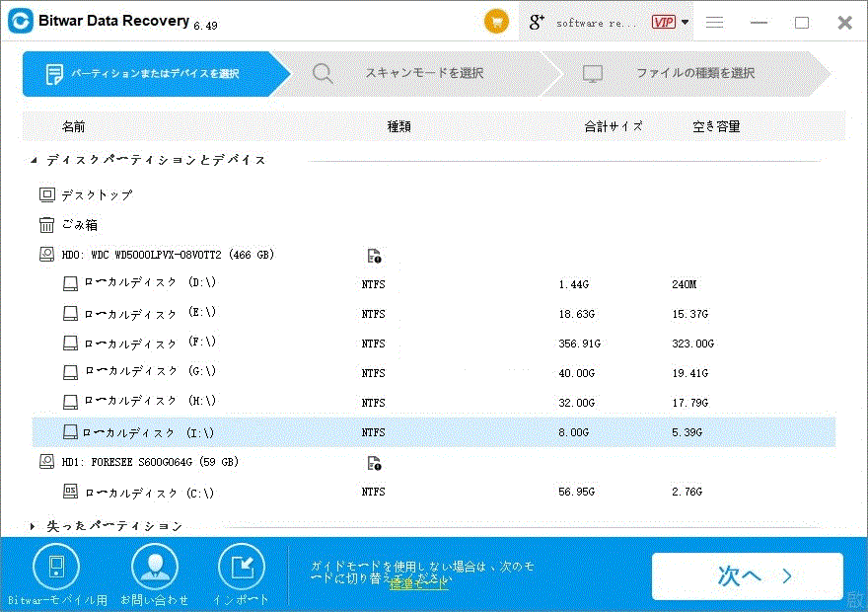Click the 名前 column header
This screenshot has width=868, height=612.
[74, 126]
